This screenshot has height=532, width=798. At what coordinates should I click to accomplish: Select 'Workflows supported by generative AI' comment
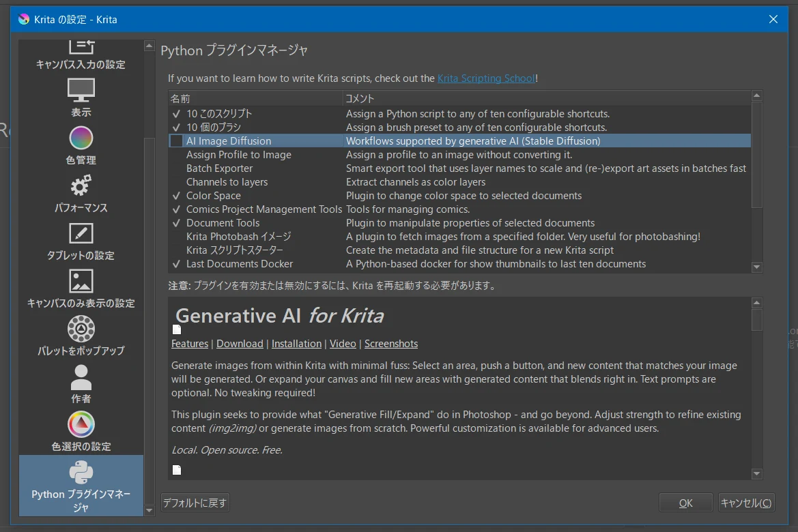click(x=473, y=141)
